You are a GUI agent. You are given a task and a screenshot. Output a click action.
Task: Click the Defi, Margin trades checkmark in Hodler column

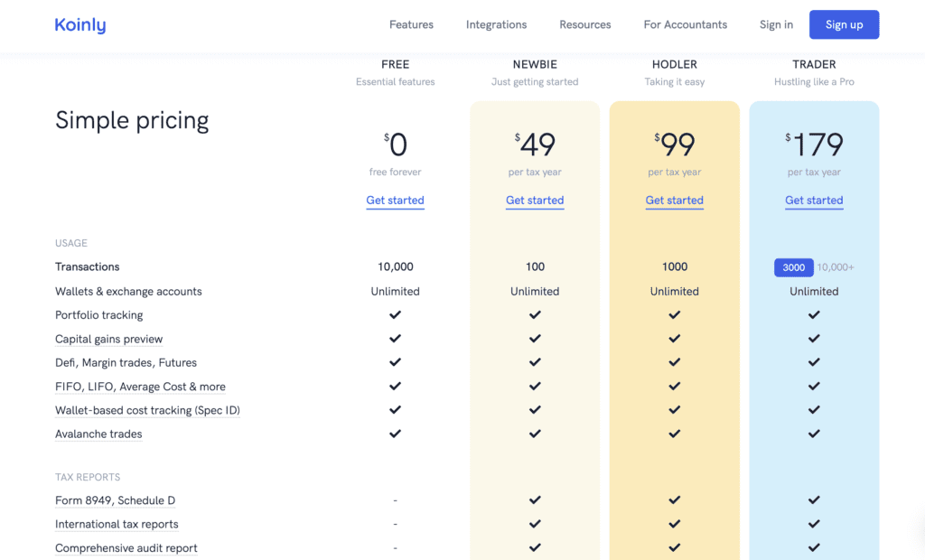coord(674,362)
